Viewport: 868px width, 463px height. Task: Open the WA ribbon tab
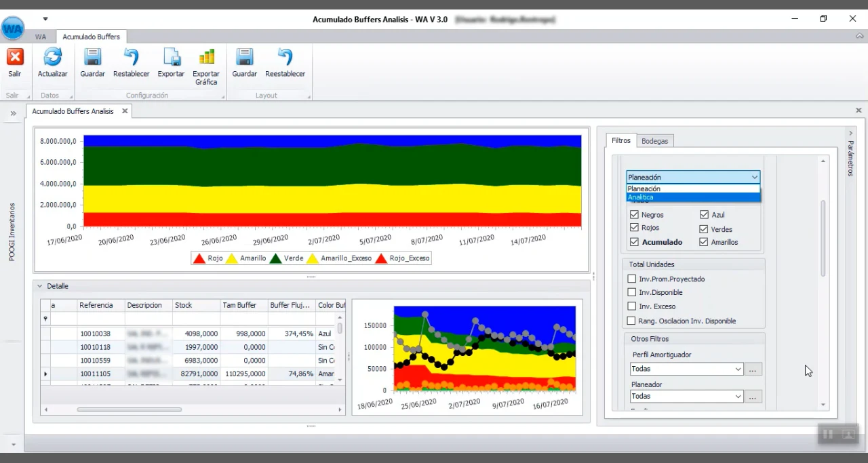[x=41, y=37]
